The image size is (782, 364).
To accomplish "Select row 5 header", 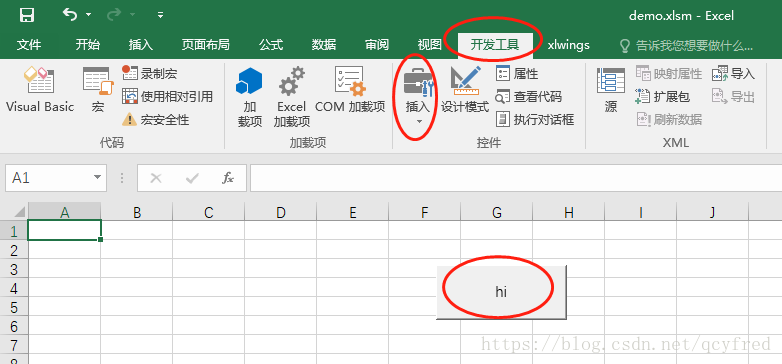I will pyautogui.click(x=14, y=307).
